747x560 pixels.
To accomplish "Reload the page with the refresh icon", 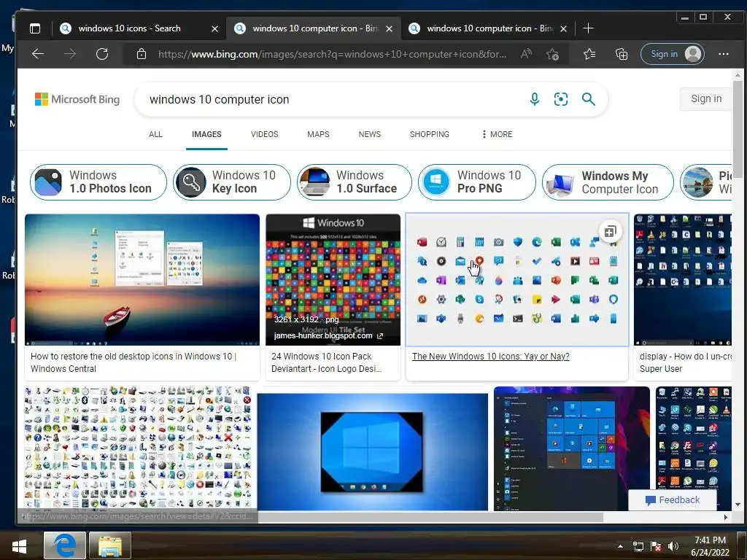I will (x=102, y=54).
